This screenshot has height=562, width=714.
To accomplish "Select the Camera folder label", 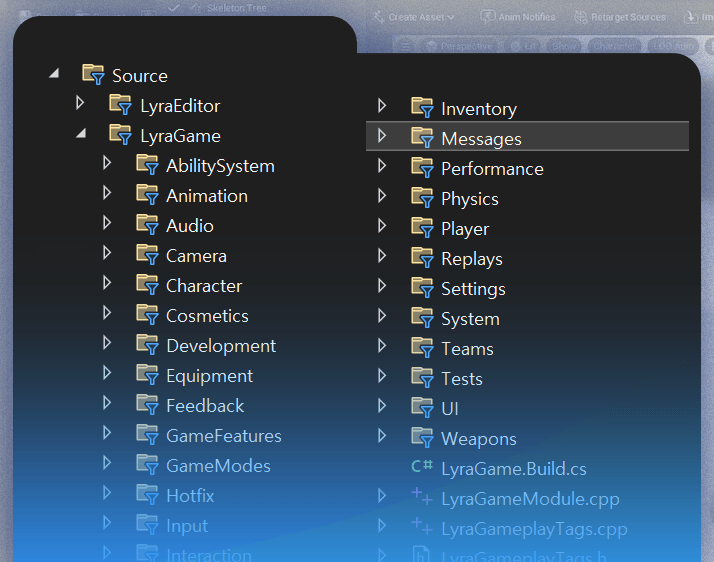I will [x=196, y=256].
